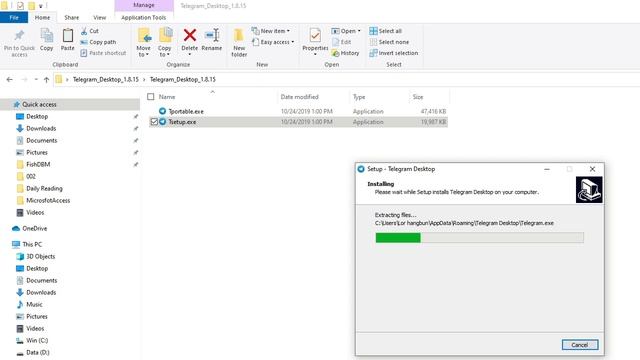Open the Daily Reading folder

point(44,189)
